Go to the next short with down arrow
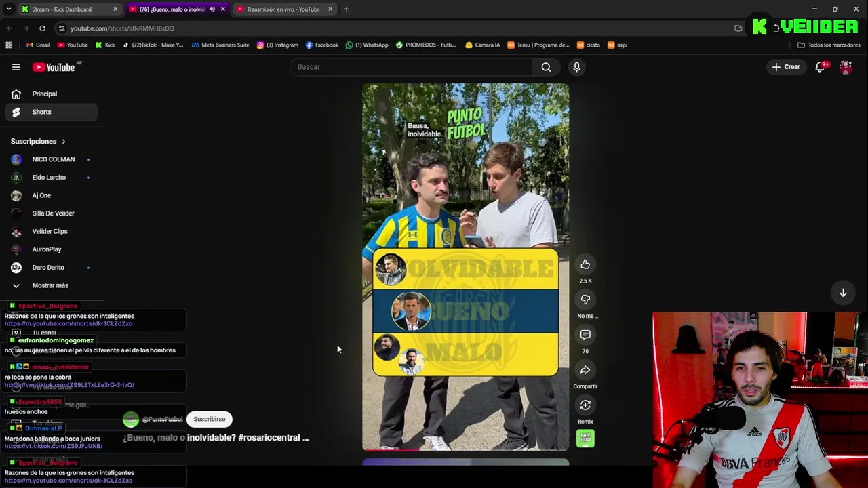The image size is (868, 488). (843, 293)
